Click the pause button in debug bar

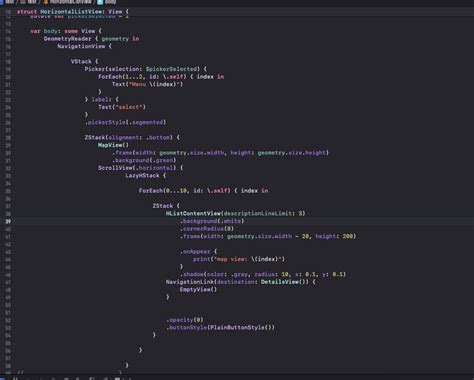(x=15, y=378)
